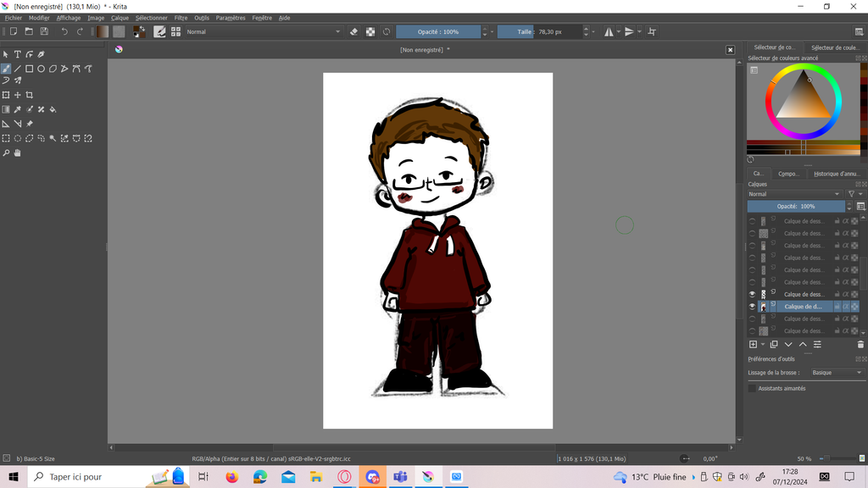This screenshot has width=868, height=488.
Task: Select the Text tool in toolbox
Action: pyautogui.click(x=17, y=54)
